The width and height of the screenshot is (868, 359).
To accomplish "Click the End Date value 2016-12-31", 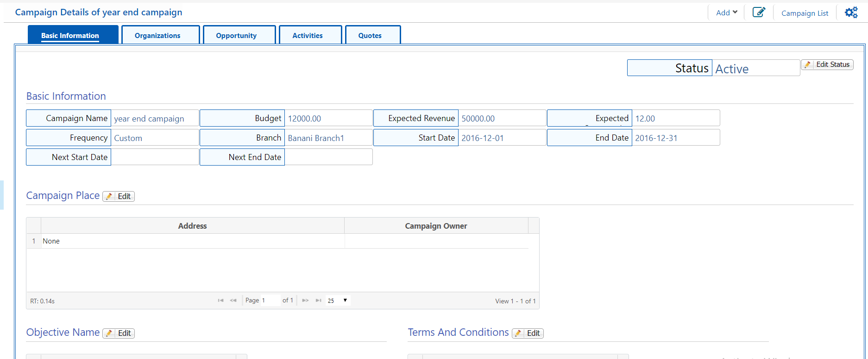I will tap(656, 138).
